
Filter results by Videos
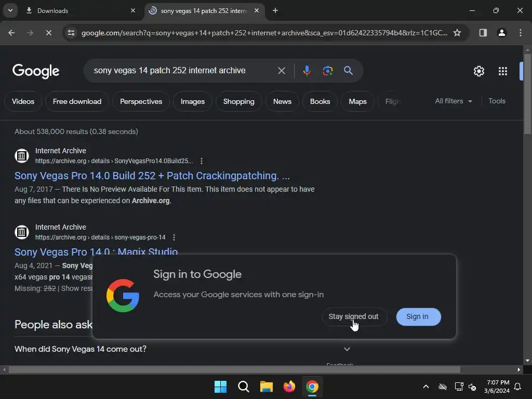(23, 101)
